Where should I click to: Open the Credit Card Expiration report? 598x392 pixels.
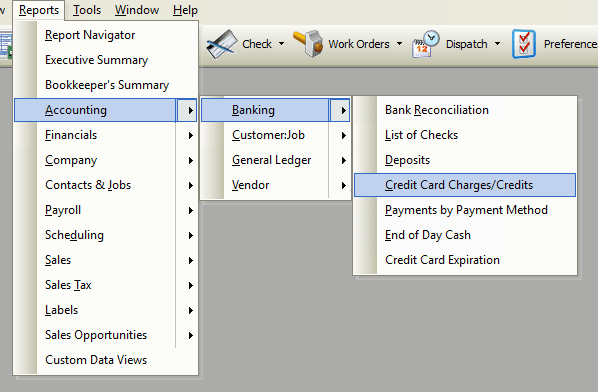pyautogui.click(x=465, y=260)
